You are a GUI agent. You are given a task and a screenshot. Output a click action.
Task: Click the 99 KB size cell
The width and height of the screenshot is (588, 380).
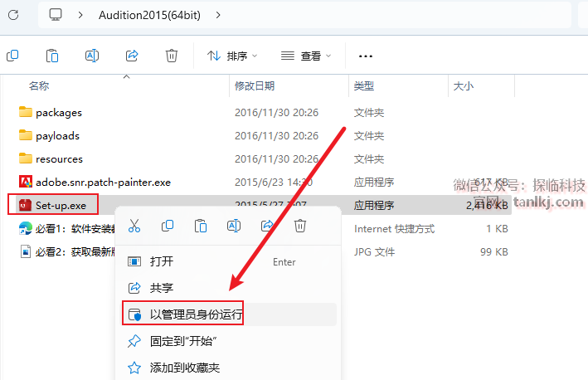494,252
